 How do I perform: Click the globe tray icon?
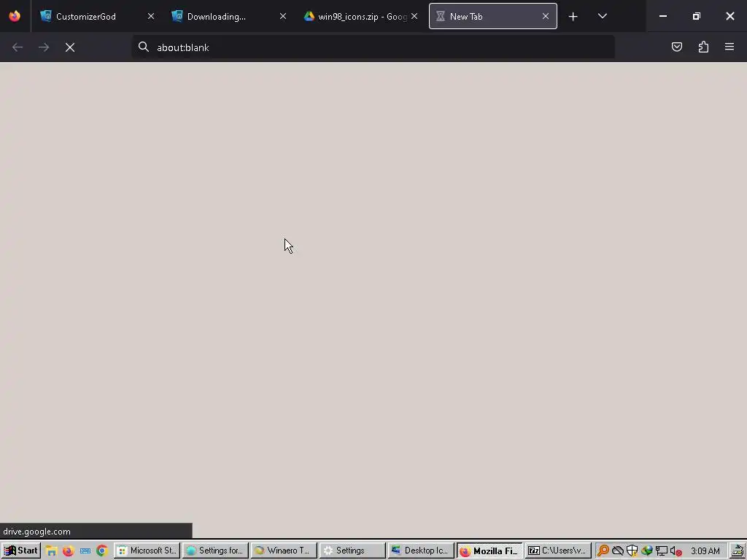(x=646, y=551)
